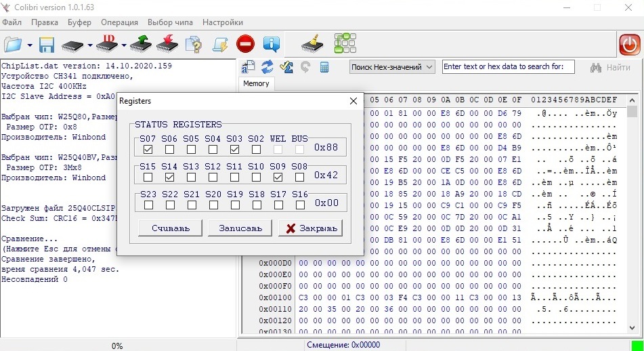This screenshot has width=644, height=351.
Task: Toggle the S14 status bit checkbox
Action: [169, 177]
